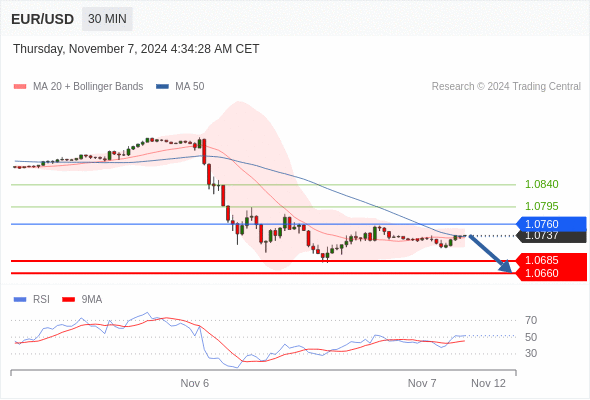Click the red 1.0660 support tag
Viewport: 590px width, 400px height.
pyautogui.click(x=551, y=274)
